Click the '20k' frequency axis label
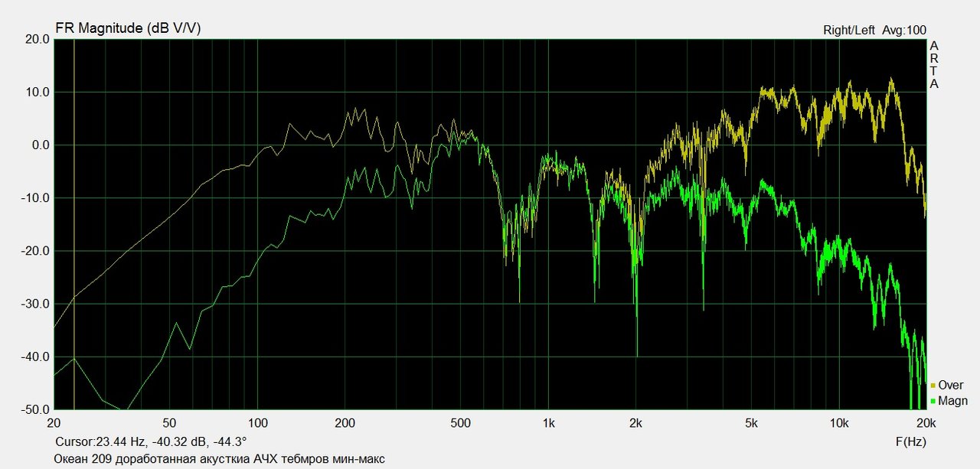 tap(925, 423)
